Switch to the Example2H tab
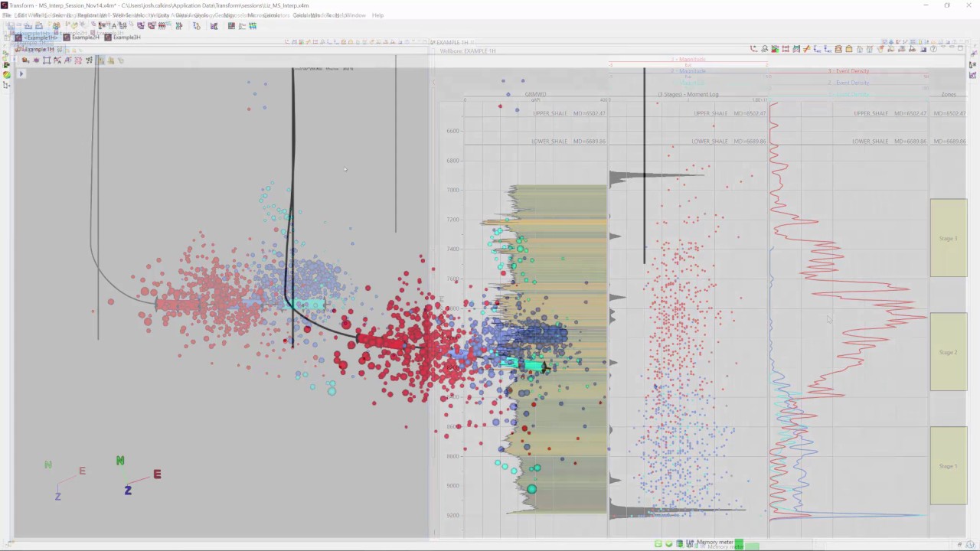 pos(80,37)
